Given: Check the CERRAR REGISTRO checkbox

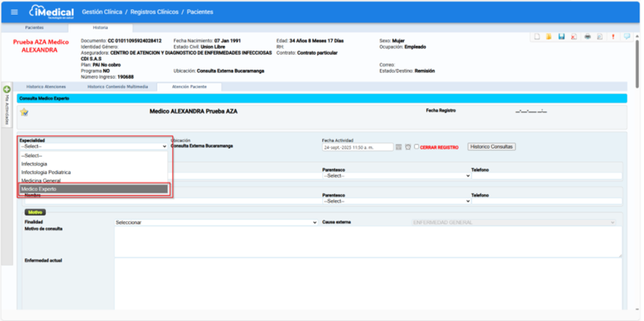Looking at the screenshot, I should pyautogui.click(x=416, y=147).
